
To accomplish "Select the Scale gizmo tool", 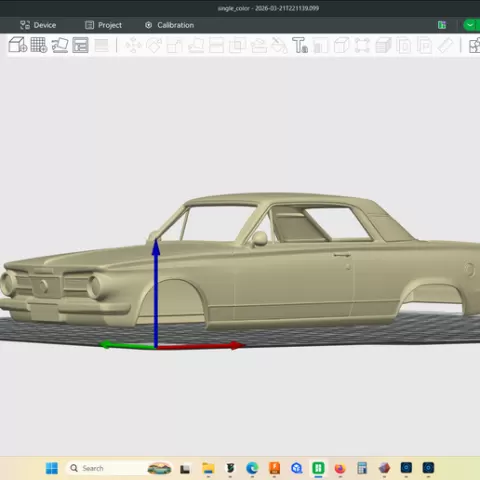I will [x=175, y=45].
